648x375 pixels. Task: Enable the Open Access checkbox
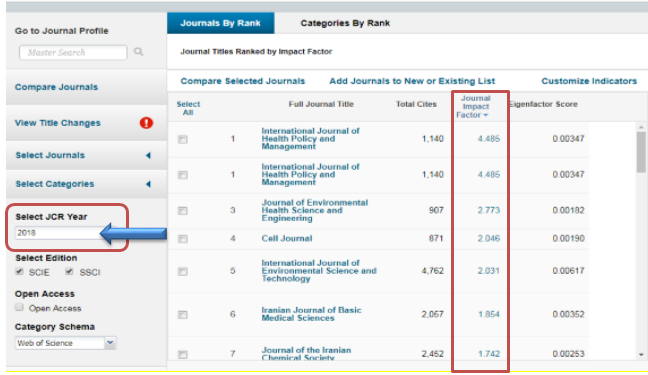pyautogui.click(x=19, y=307)
